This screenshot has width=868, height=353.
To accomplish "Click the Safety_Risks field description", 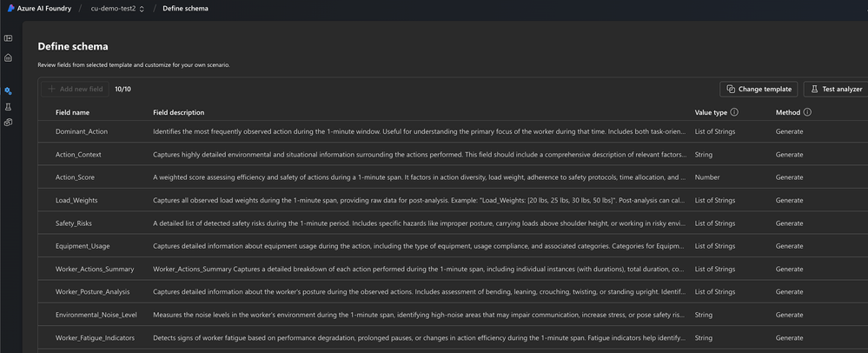I will 420,223.
